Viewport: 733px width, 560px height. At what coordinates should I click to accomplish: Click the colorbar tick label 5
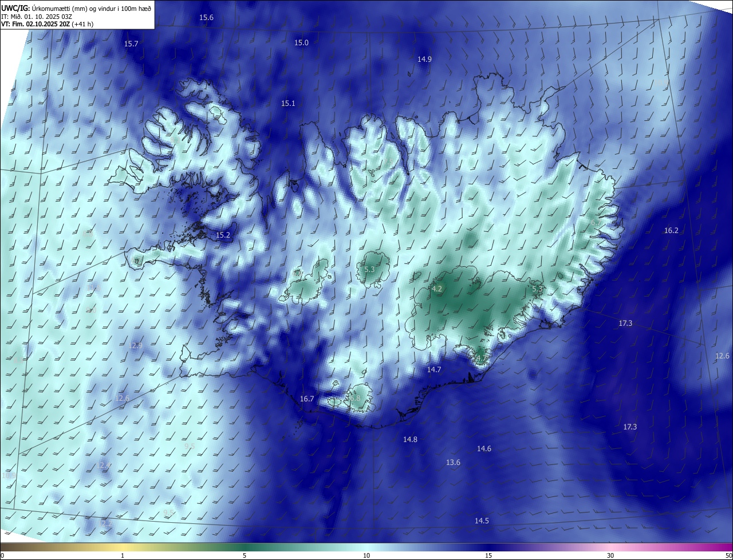245,555
